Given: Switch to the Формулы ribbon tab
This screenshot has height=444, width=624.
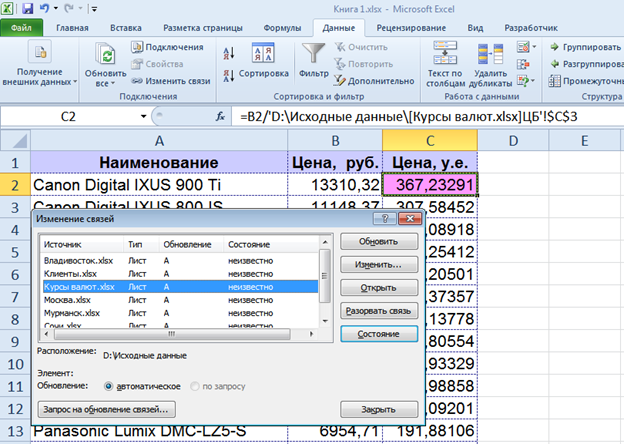Looking at the screenshot, I should coord(283,29).
